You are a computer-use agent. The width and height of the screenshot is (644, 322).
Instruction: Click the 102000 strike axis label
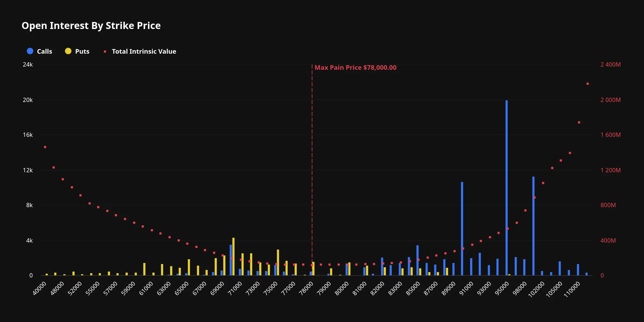(536, 289)
